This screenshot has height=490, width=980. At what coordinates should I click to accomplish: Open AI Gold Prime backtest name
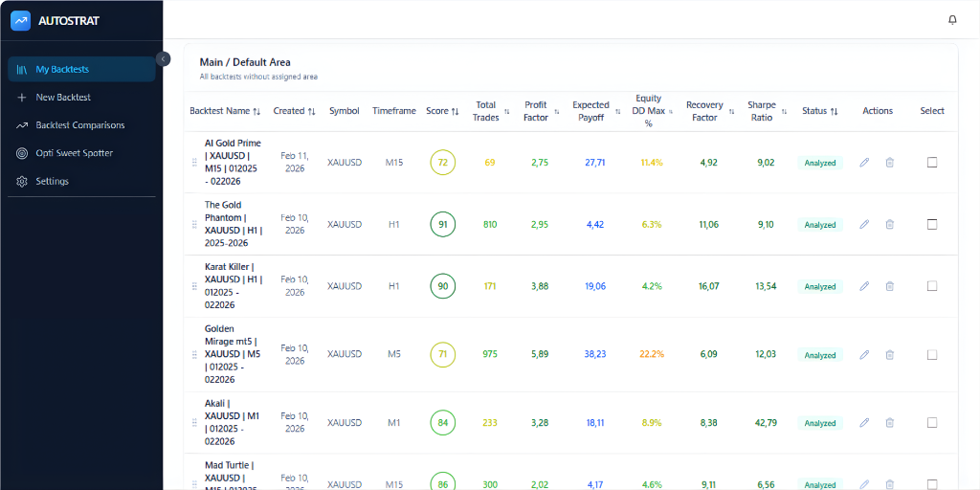coord(233,163)
